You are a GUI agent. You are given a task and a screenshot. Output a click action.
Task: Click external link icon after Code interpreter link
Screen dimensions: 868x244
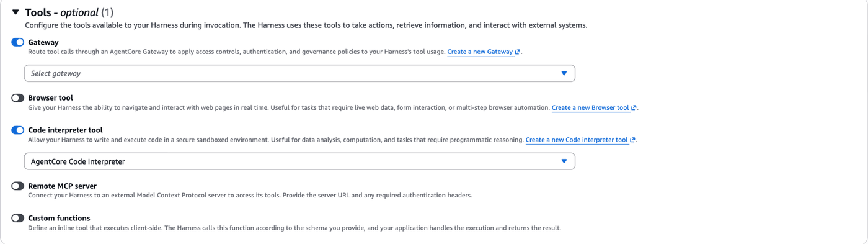[x=632, y=140]
